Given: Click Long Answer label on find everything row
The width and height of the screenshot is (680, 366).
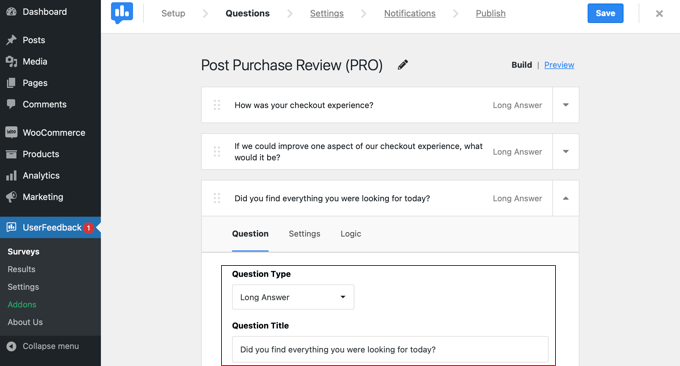Looking at the screenshot, I should 517,198.
